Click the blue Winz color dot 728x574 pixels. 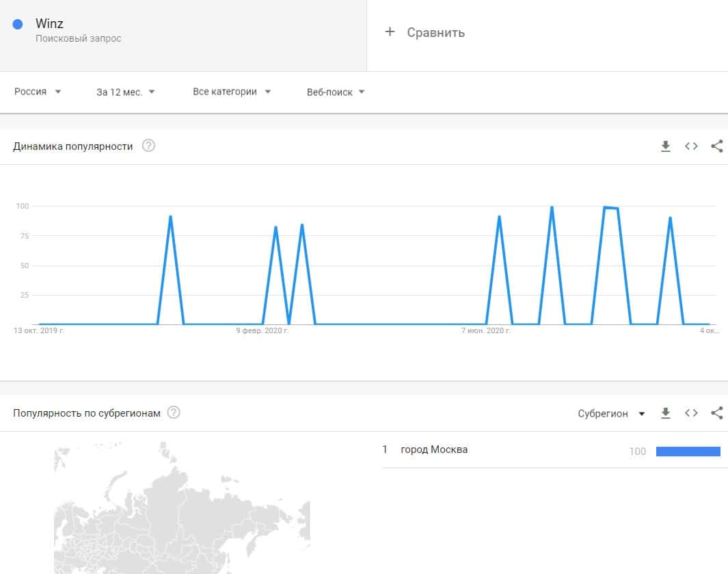click(x=18, y=25)
